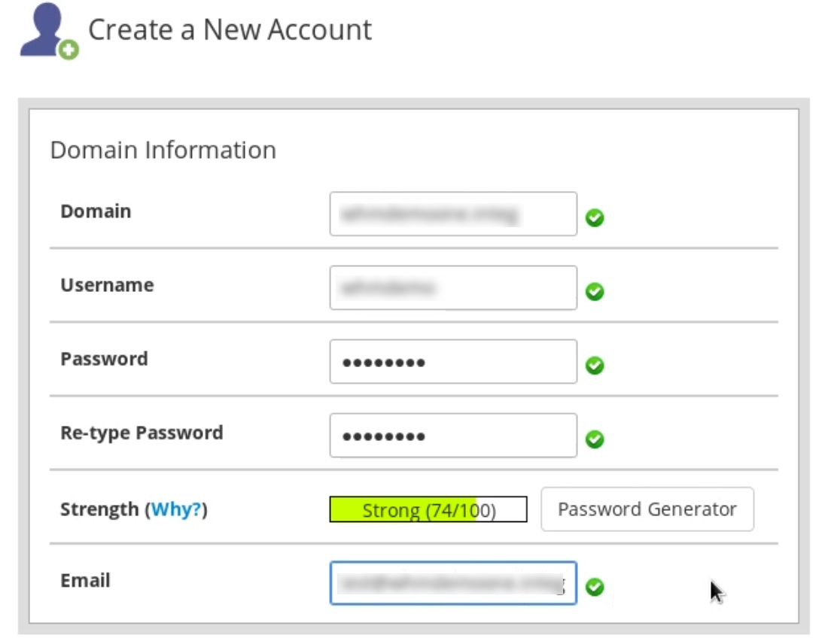Click the Re-type Password label
Image resolution: width=825 pixels, height=644 pixels.
click(x=142, y=433)
